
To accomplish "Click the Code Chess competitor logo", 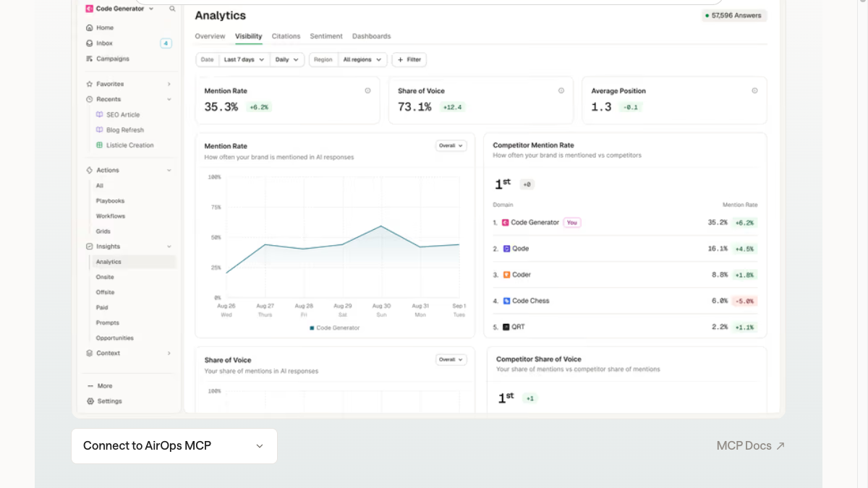I will [506, 301].
